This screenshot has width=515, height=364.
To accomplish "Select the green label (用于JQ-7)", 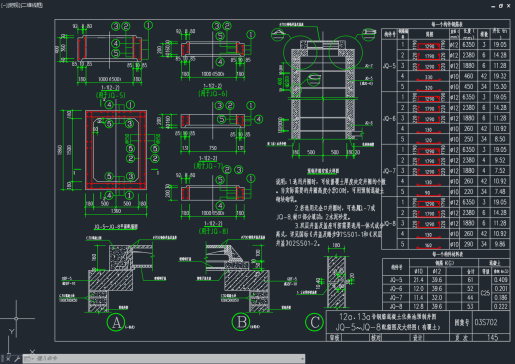I will (209, 165).
